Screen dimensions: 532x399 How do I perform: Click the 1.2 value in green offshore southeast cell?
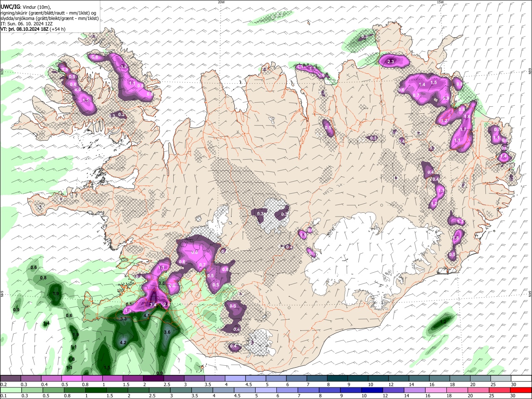click(x=443, y=322)
